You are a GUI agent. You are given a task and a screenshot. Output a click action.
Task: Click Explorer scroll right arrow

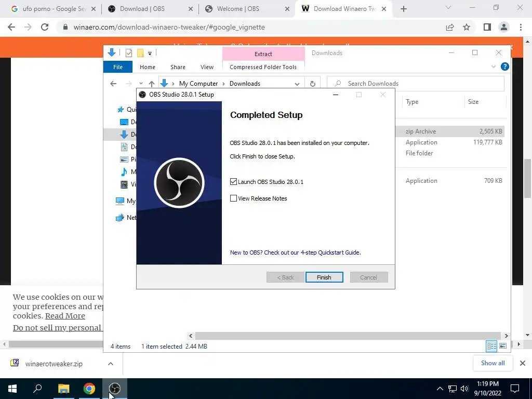tap(506, 336)
